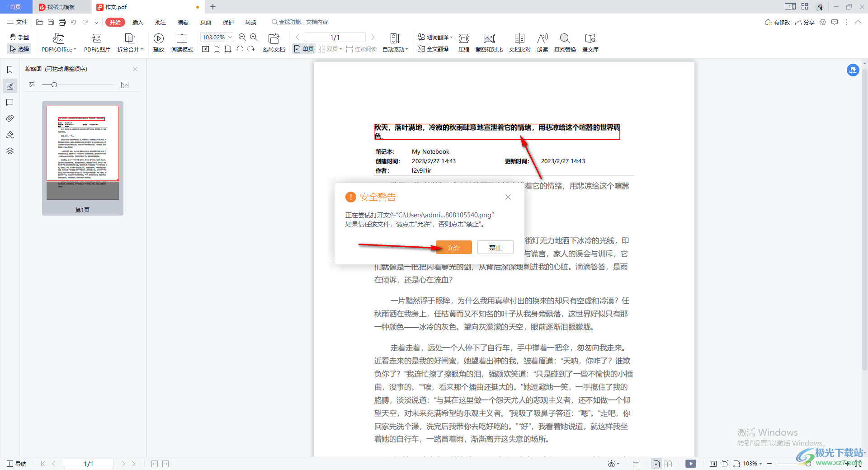Screen dimensions: 868x470
Task: Go to next page arrow in toolbar
Action: pyautogui.click(x=373, y=37)
